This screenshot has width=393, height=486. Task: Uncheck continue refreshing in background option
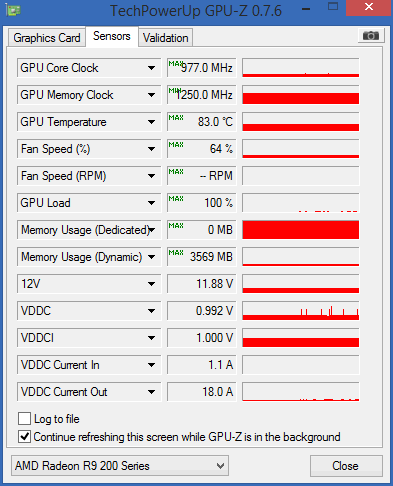(x=24, y=437)
